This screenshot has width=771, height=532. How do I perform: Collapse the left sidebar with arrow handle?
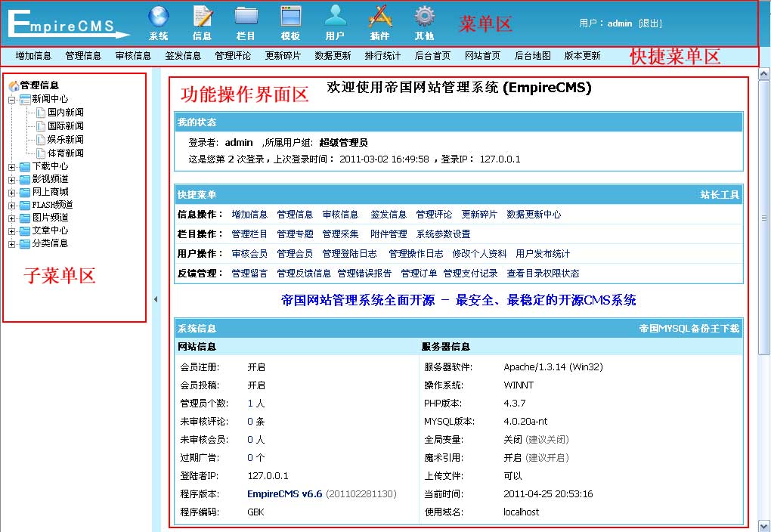(x=156, y=299)
